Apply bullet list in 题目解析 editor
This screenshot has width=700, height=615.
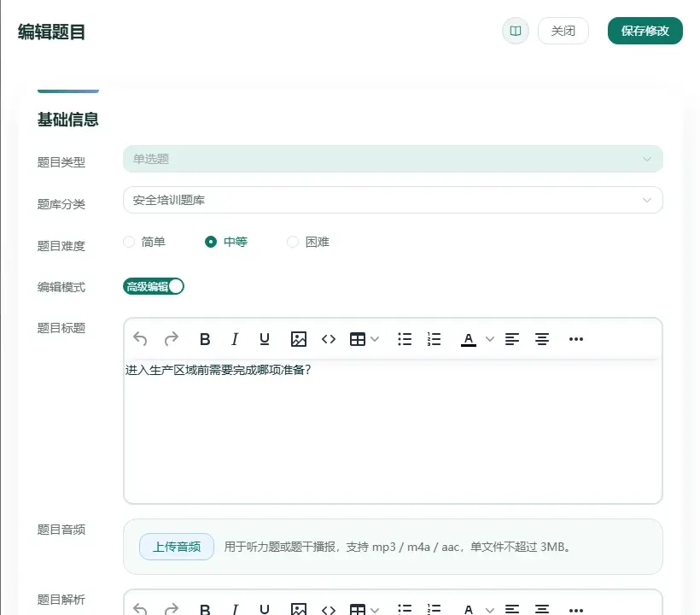click(x=405, y=610)
